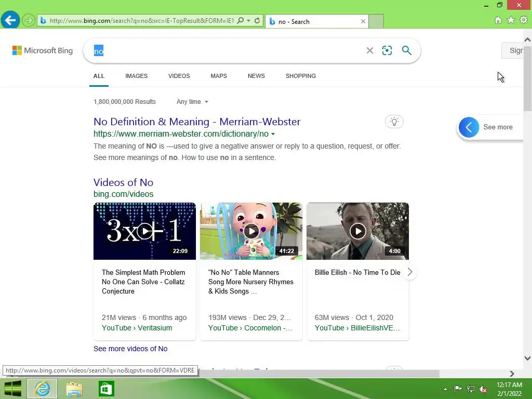Image resolution: width=532 pixels, height=399 pixels.
Task: Click the Internet Explorer taskbar icon
Action: pos(43,389)
